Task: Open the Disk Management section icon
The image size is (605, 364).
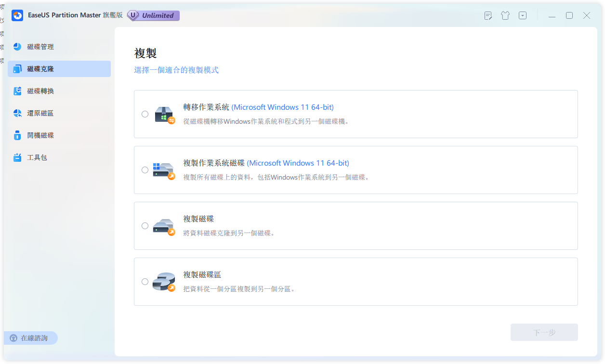Action: pos(18,47)
